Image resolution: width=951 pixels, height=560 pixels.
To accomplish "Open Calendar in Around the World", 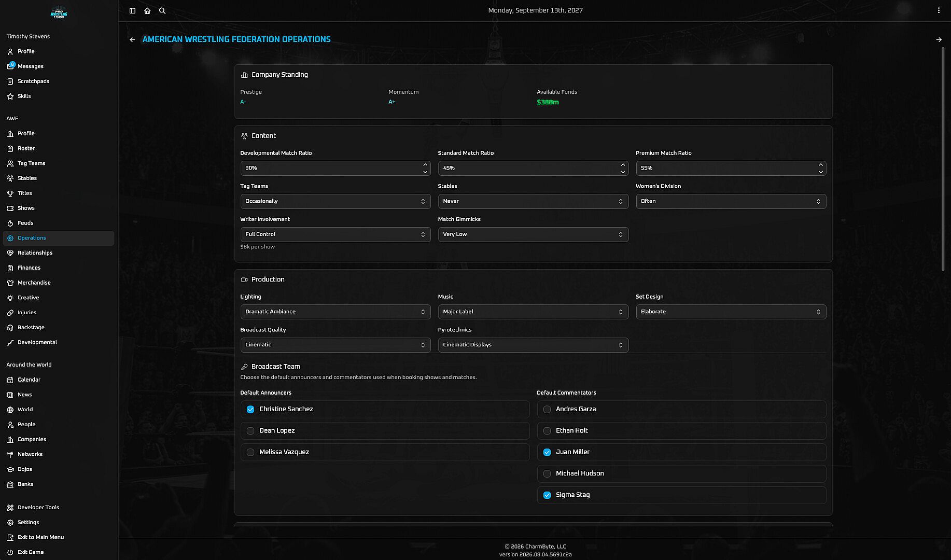I will point(58,380).
